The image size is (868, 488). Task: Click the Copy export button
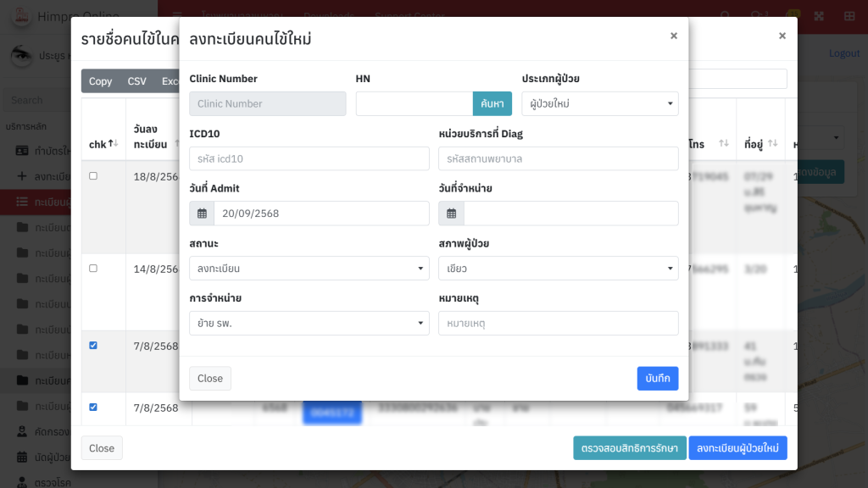pyautogui.click(x=100, y=81)
